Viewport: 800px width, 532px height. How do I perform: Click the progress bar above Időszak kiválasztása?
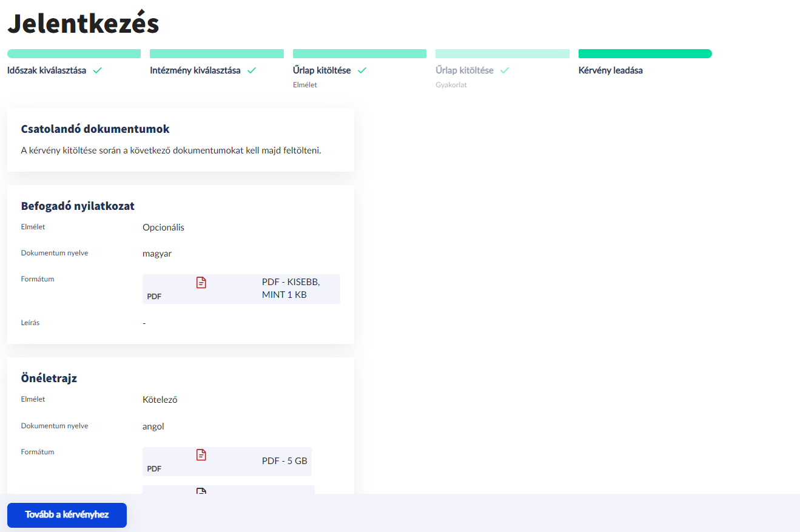click(x=74, y=54)
